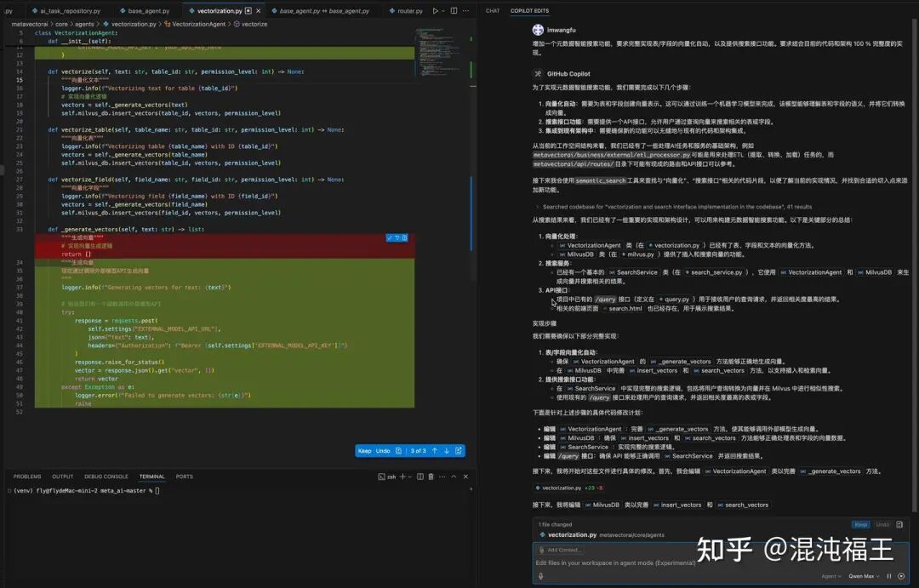Click the open changes icon in toolbar
This screenshot has height=588, width=919.
tap(459, 451)
